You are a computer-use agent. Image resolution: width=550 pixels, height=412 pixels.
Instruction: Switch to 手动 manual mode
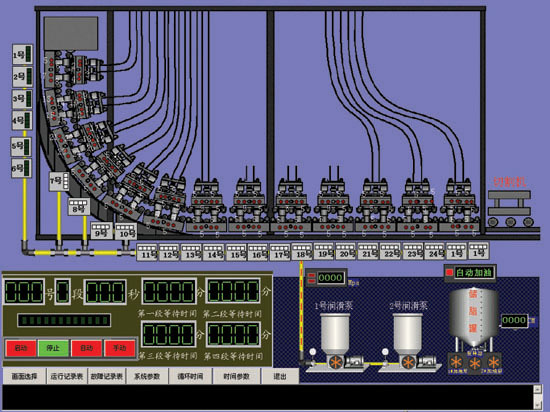119,348
